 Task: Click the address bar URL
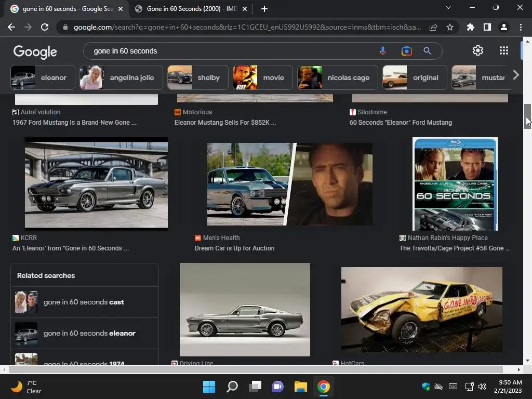(x=247, y=27)
